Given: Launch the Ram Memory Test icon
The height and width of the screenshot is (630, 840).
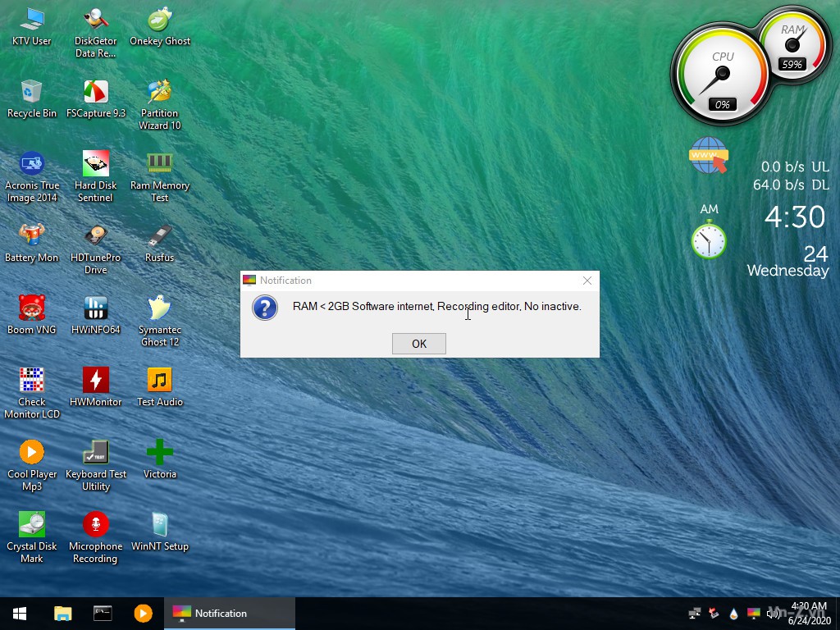Looking at the screenshot, I should [x=159, y=164].
